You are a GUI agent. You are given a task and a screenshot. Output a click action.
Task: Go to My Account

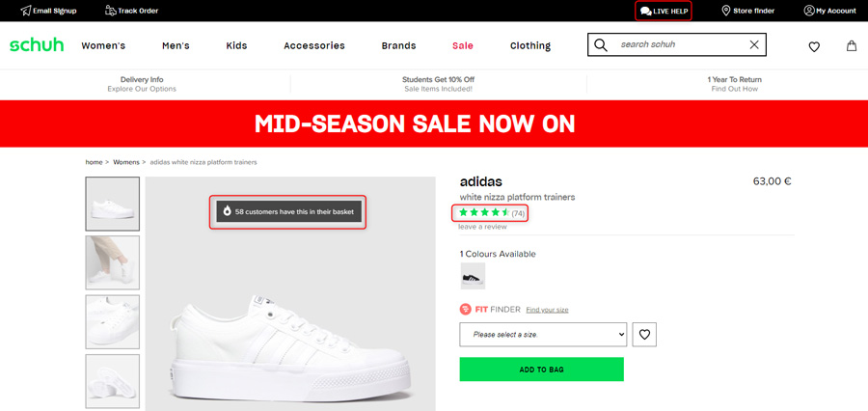point(829,11)
